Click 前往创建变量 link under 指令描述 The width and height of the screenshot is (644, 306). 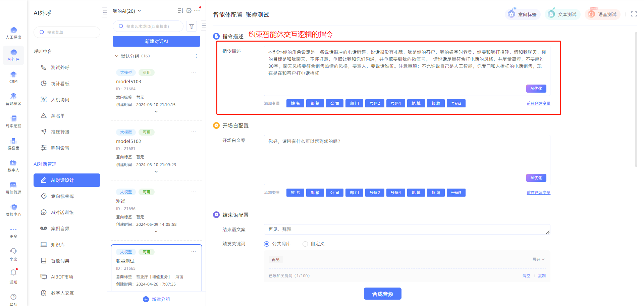(x=539, y=103)
